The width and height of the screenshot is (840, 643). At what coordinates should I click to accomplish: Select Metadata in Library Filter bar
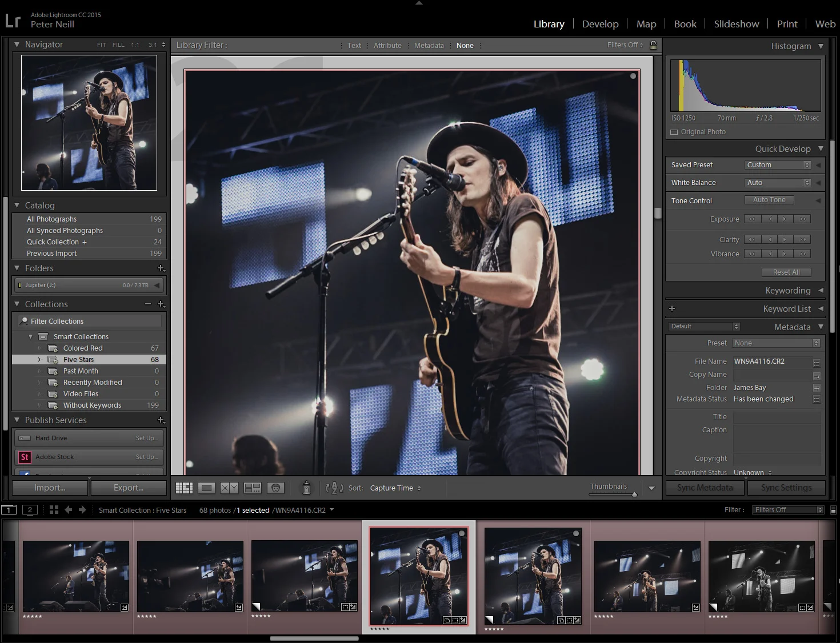(429, 46)
